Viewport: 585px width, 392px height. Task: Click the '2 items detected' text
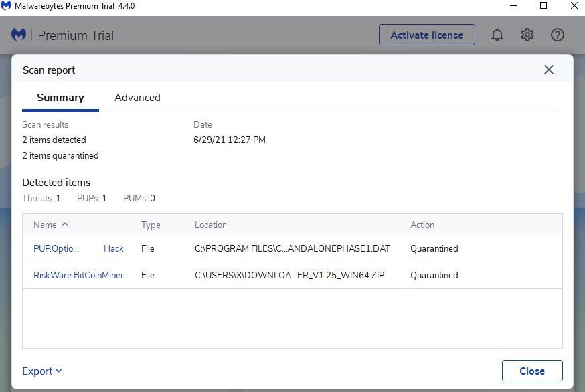(54, 140)
